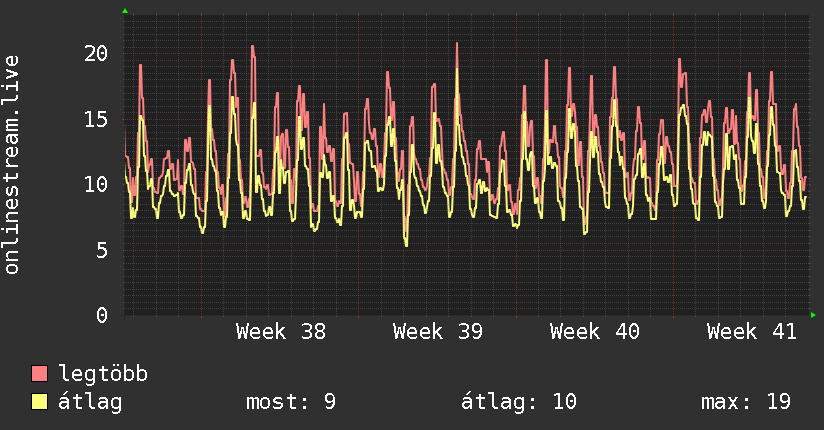Click the Week 39 axis label
This screenshot has width=824, height=430.
(x=438, y=332)
